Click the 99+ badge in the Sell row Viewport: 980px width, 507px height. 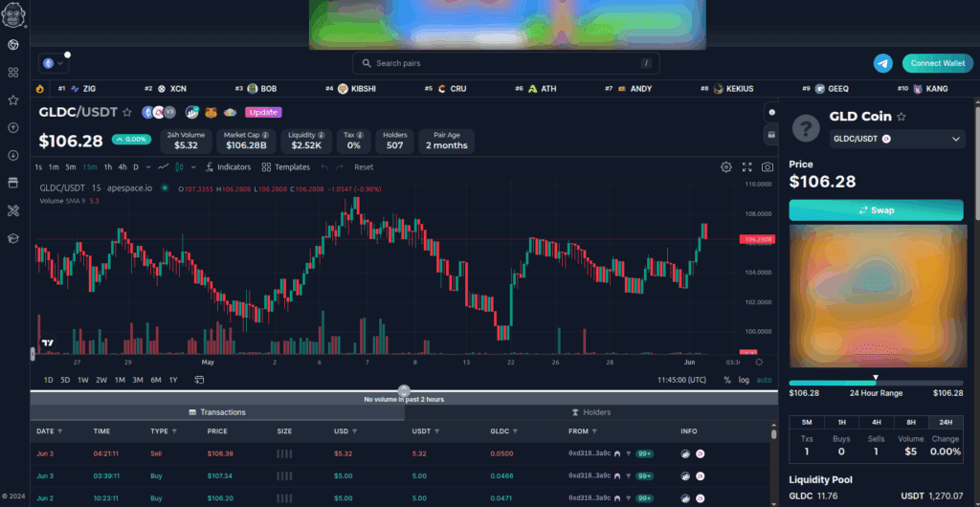(644, 454)
